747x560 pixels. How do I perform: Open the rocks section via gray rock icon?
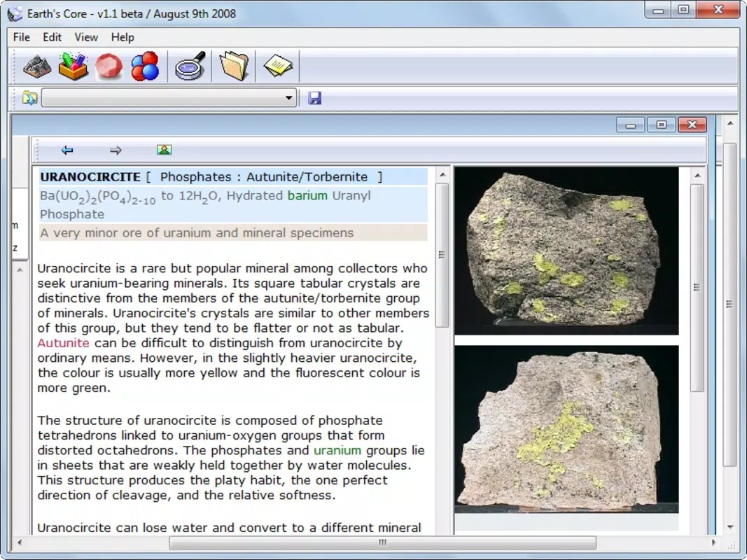[36, 66]
